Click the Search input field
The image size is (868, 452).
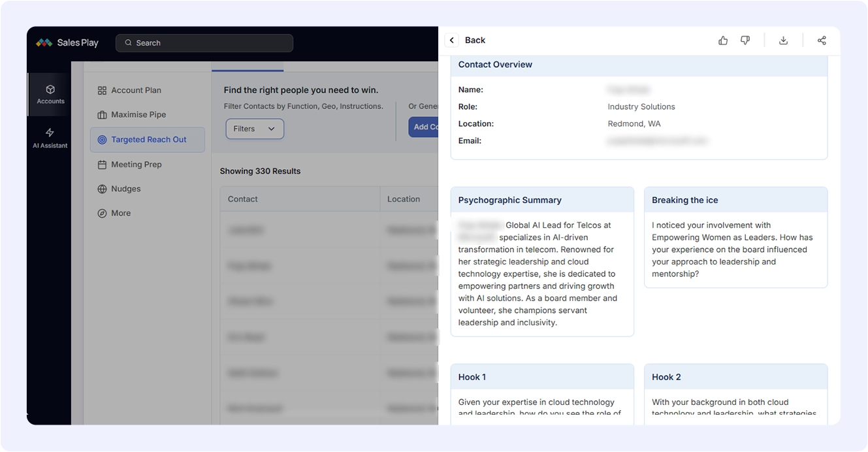pos(204,43)
